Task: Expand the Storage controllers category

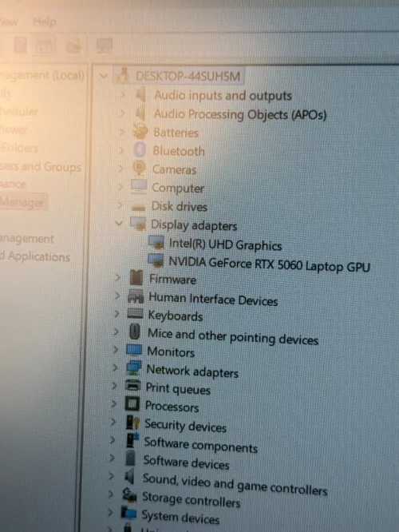Action: [x=110, y=494]
